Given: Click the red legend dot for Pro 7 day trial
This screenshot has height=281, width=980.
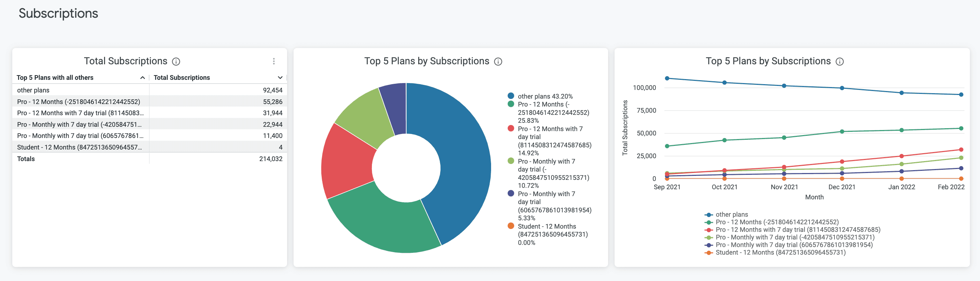Looking at the screenshot, I should [510, 129].
